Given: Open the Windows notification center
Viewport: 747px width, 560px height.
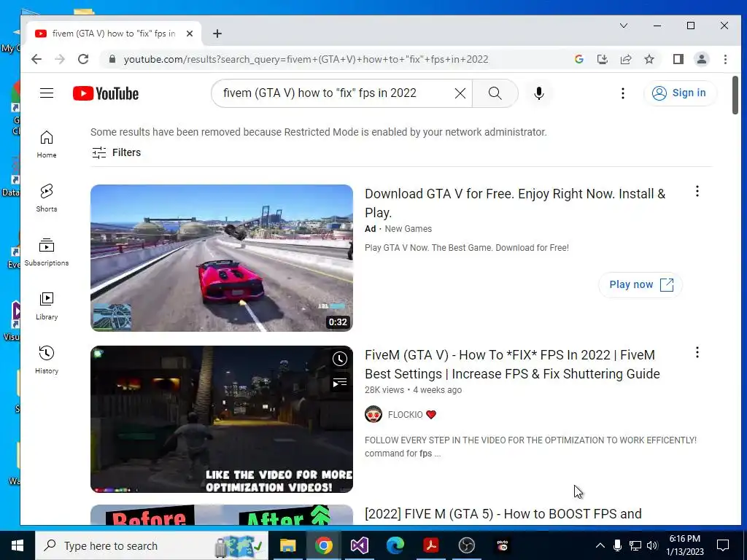Looking at the screenshot, I should (723, 545).
